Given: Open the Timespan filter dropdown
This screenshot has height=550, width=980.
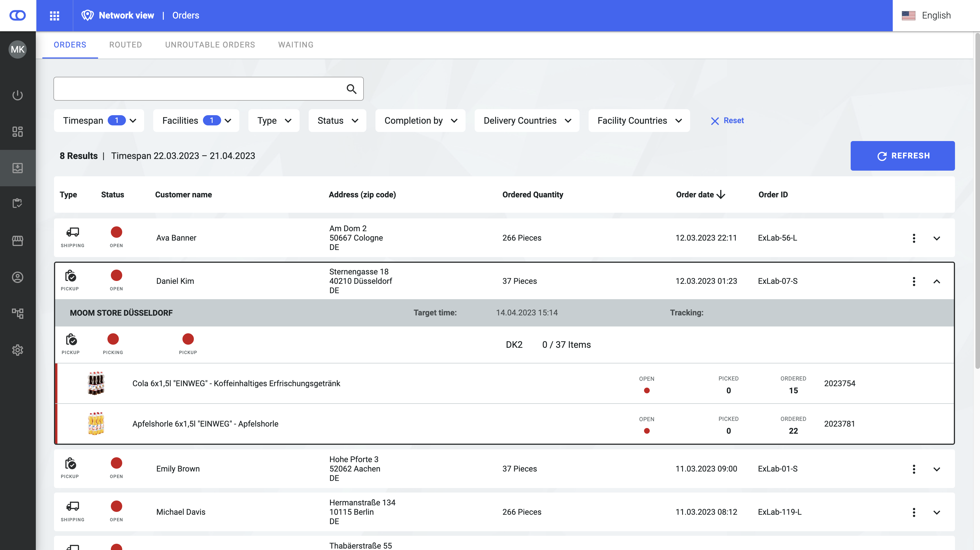Looking at the screenshot, I should coord(99,121).
